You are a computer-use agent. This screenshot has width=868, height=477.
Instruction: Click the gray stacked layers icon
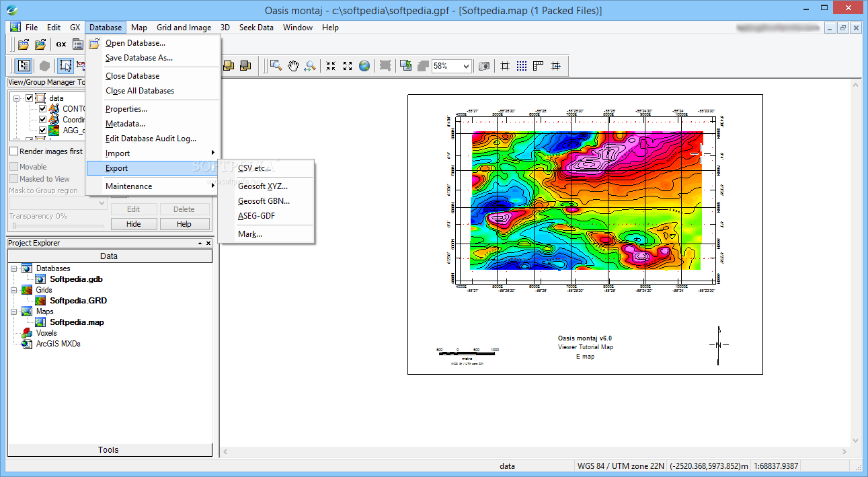423,65
